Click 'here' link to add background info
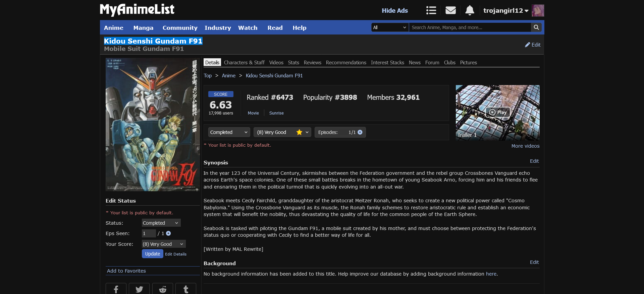 pos(491,274)
